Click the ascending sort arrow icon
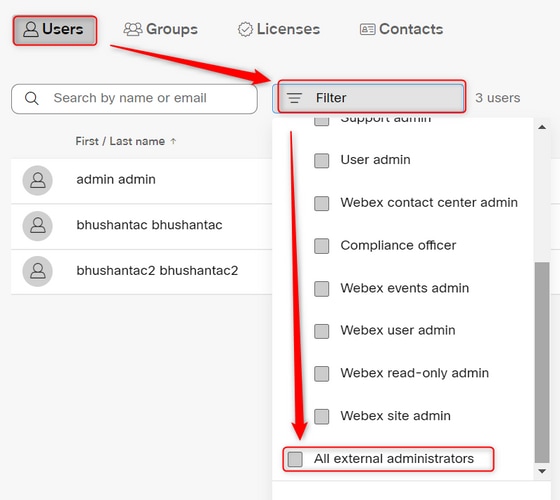Viewport: 560px width, 500px height. [173, 141]
